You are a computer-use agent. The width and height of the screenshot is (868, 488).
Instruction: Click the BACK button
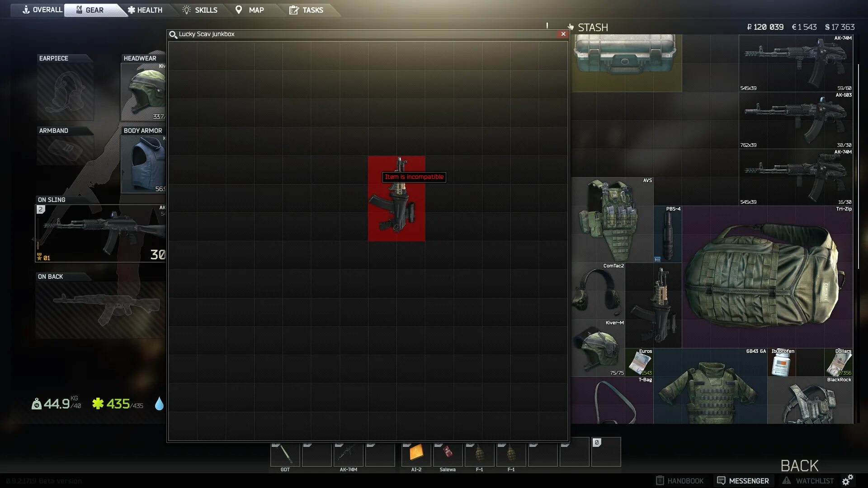tap(799, 466)
